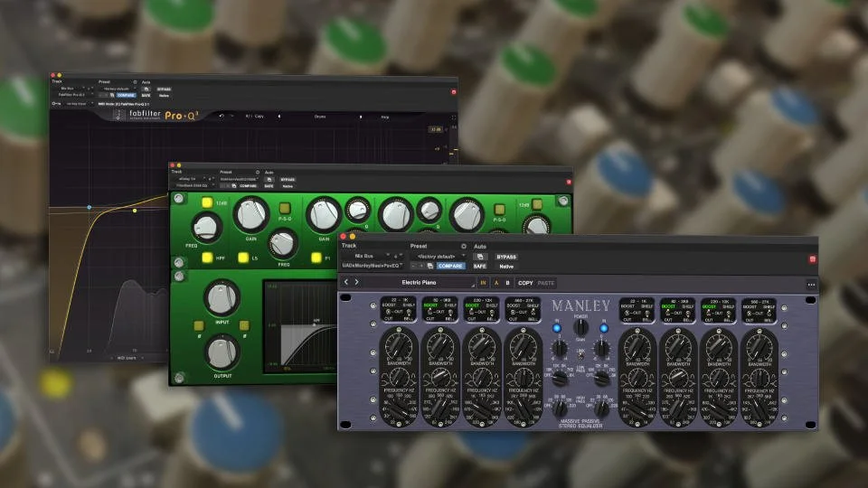Click the undo arrow in FabFilter Pro-Q toolbar
This screenshot has width=868, height=488.
click(222, 117)
